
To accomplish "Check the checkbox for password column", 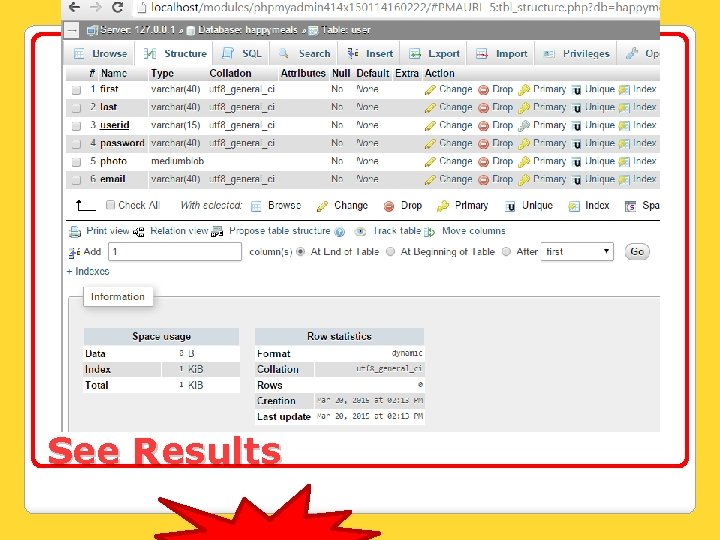I will (76, 144).
